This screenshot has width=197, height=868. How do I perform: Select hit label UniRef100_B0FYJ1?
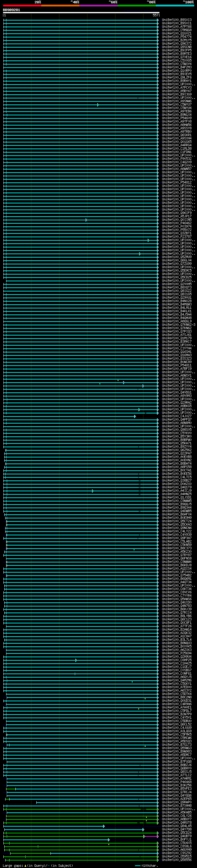pyautogui.click(x=176, y=840)
